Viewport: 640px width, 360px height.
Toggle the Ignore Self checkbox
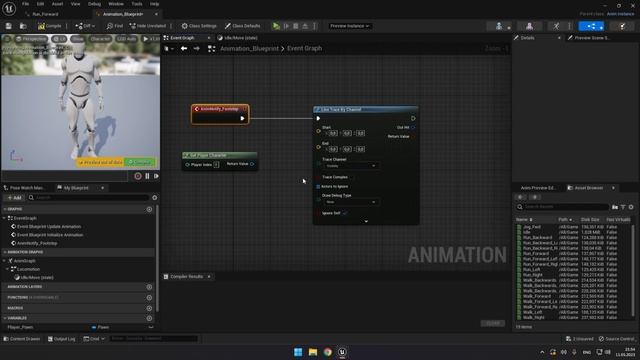pyautogui.click(x=345, y=213)
